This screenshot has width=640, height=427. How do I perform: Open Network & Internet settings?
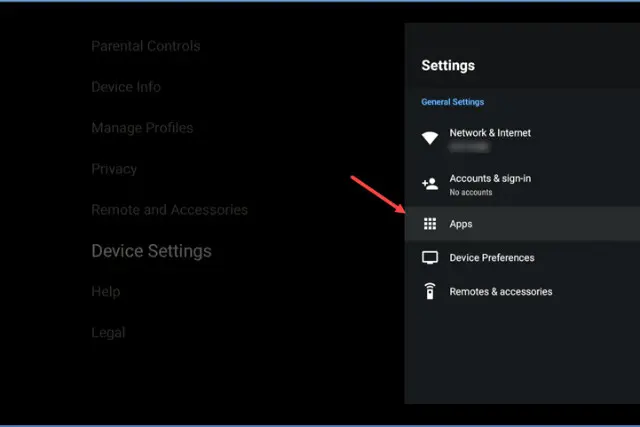(490, 133)
